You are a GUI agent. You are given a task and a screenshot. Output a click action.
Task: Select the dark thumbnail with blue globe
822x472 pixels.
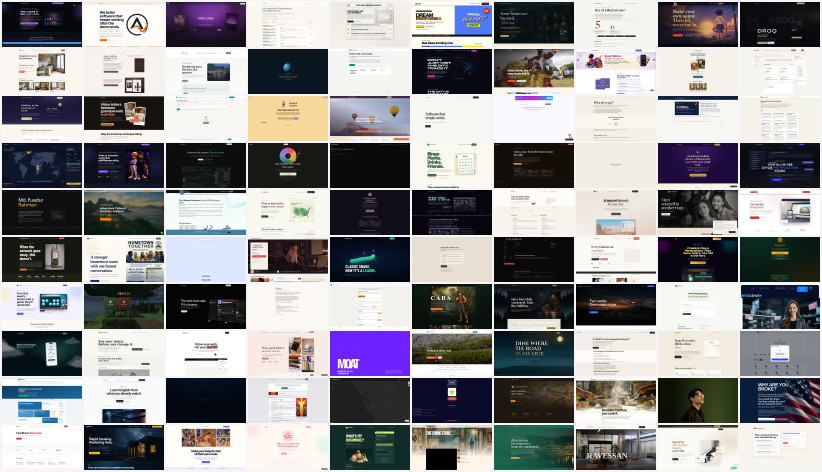click(288, 71)
